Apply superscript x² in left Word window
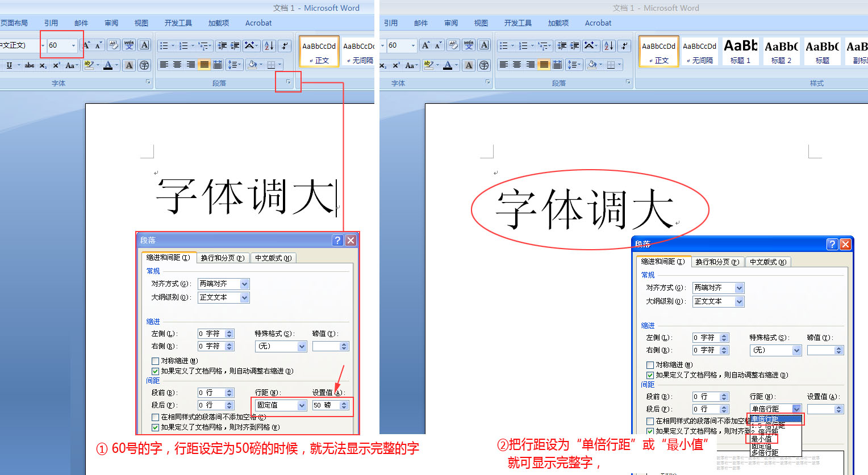The width and height of the screenshot is (868, 475). pyautogui.click(x=56, y=65)
